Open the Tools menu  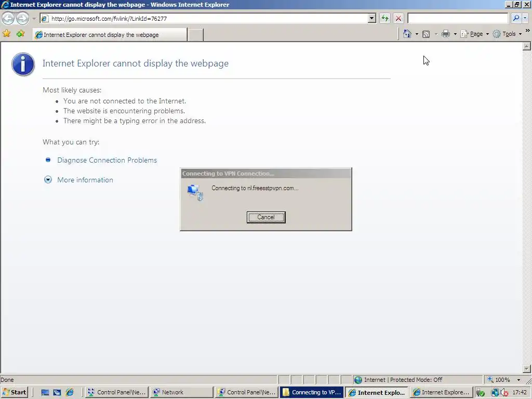[507, 34]
